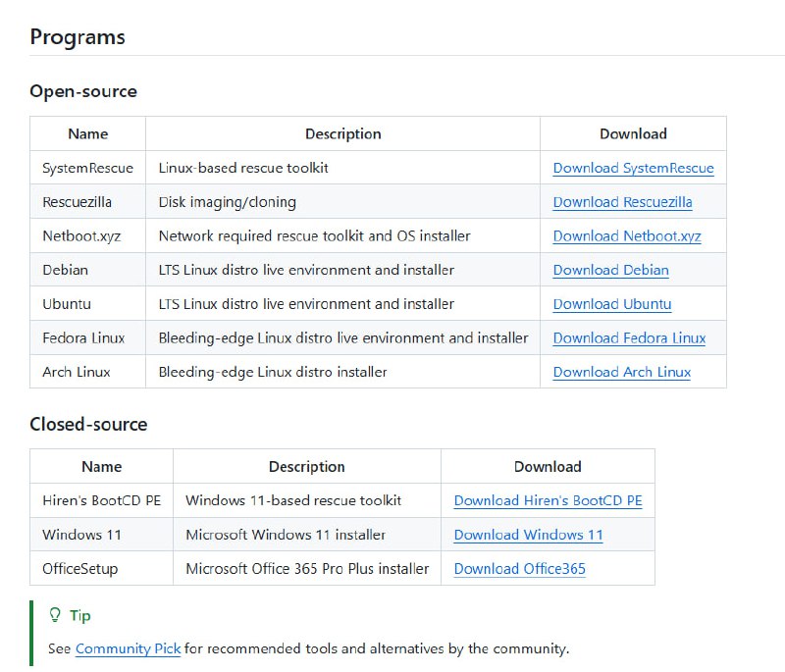Click the Open-source subsection heading
785x672 pixels.
point(83,91)
